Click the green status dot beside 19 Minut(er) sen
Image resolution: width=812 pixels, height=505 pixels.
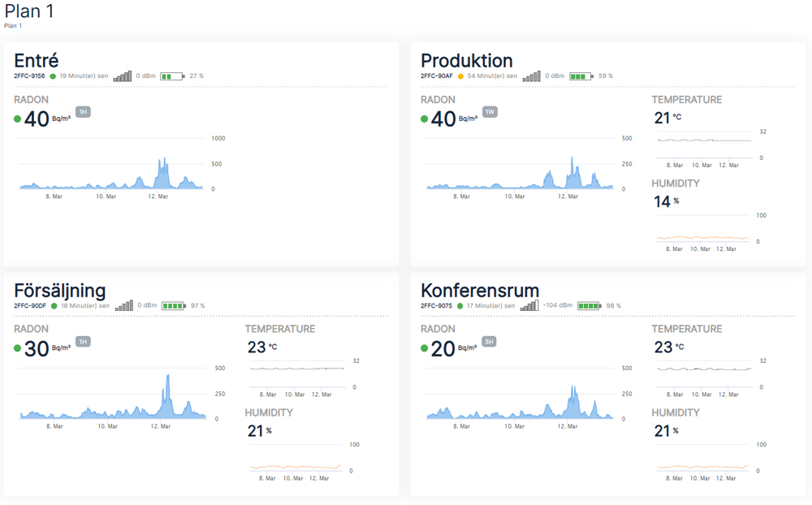[53, 76]
